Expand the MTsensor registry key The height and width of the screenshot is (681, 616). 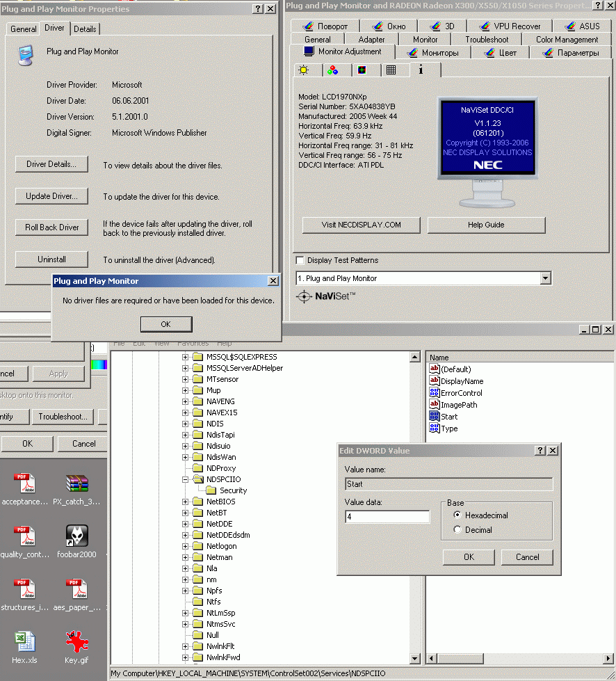[186, 379]
